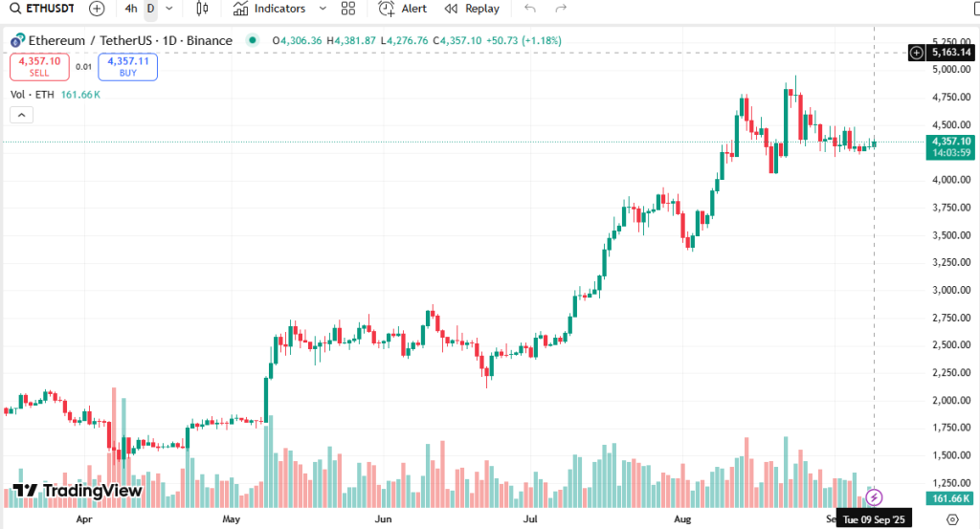
Task: Open the candlestick chart style icon
Action: pyautogui.click(x=201, y=9)
